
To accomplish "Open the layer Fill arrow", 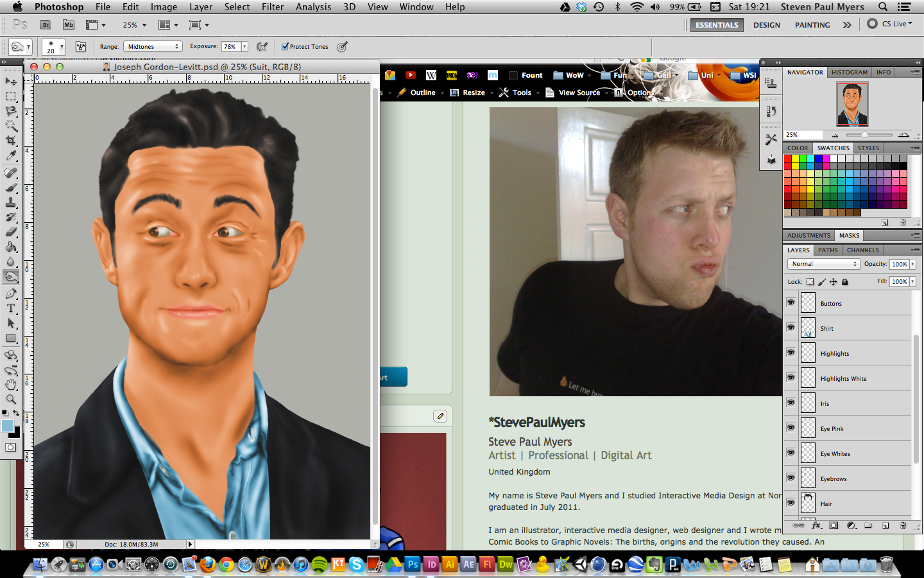I will pyautogui.click(x=912, y=281).
